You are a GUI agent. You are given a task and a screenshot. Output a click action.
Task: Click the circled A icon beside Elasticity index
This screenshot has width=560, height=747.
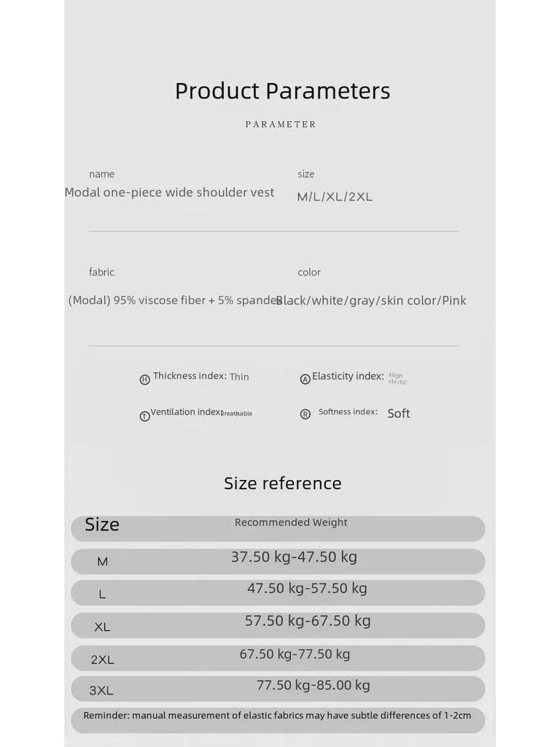pyautogui.click(x=306, y=379)
